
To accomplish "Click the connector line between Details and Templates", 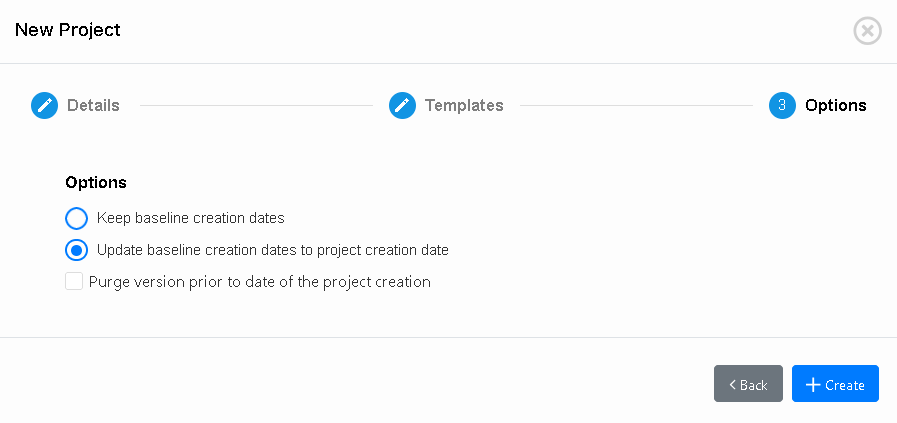I will [x=256, y=105].
